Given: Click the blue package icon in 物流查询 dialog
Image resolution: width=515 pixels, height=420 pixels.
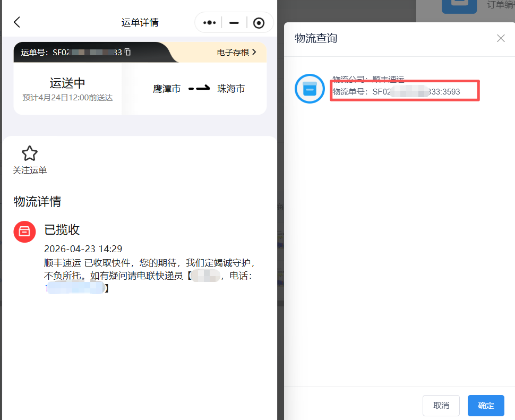Looking at the screenshot, I should (310, 89).
